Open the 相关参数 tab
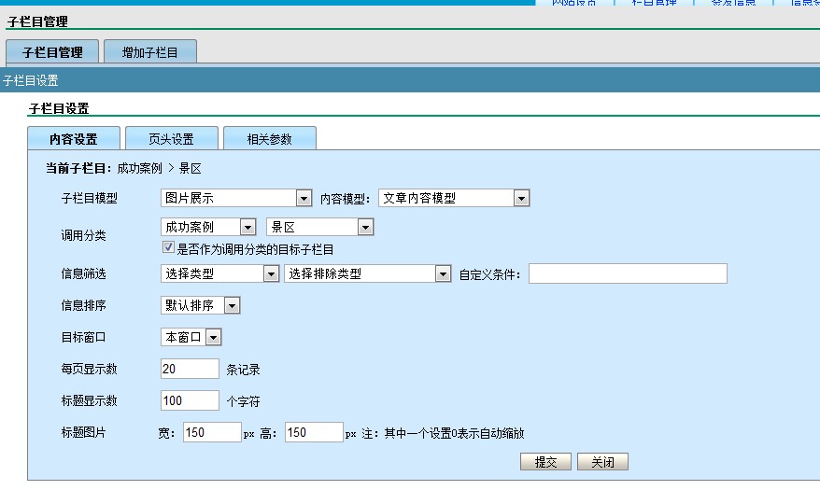 tap(269, 139)
